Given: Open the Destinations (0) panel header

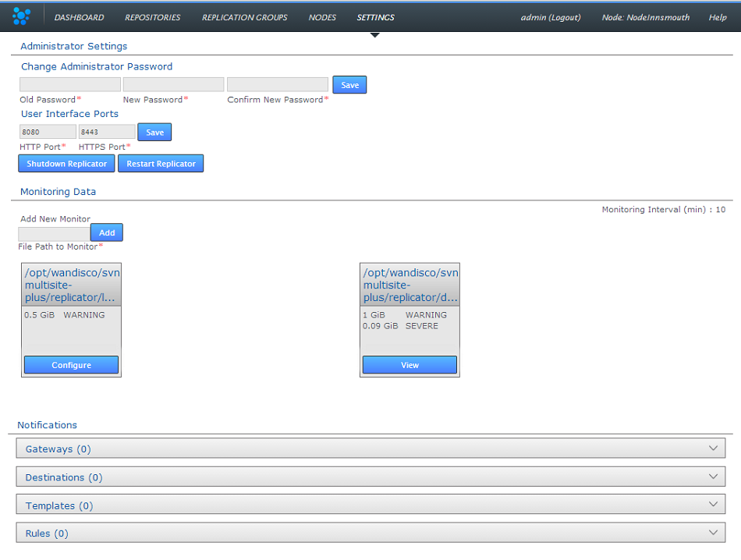Looking at the screenshot, I should 370,477.
